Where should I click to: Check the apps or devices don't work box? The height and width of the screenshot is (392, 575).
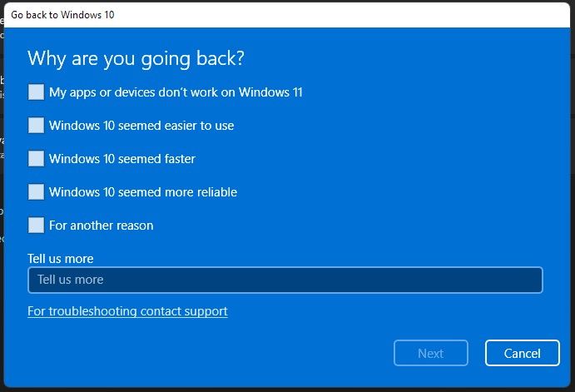(x=36, y=92)
